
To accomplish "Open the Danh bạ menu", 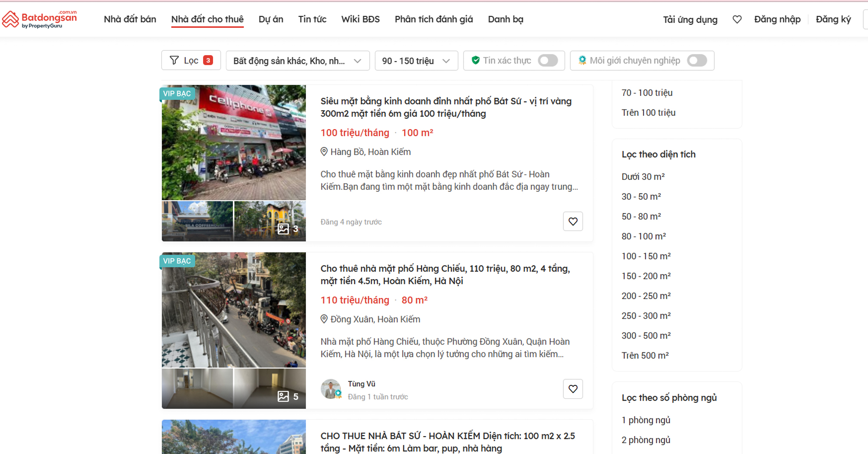I will click(x=506, y=19).
